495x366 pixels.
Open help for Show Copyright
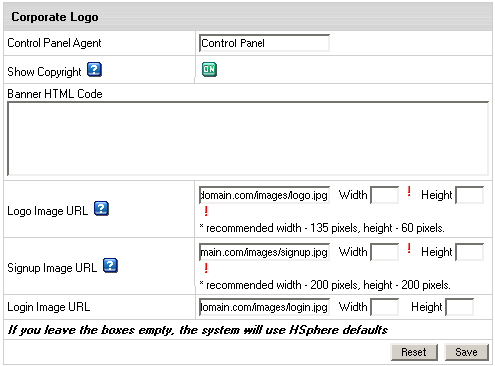[x=94, y=70]
